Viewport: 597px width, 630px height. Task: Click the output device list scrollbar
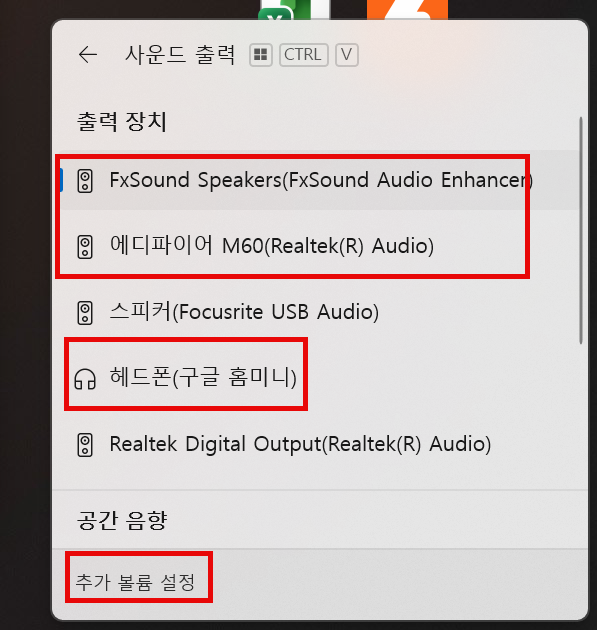tap(581, 230)
